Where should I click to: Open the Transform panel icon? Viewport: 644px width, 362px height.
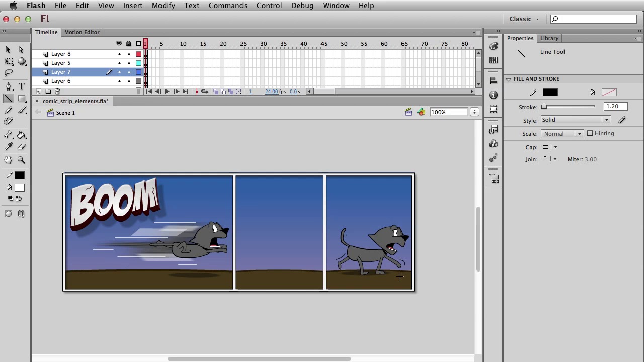point(494,109)
